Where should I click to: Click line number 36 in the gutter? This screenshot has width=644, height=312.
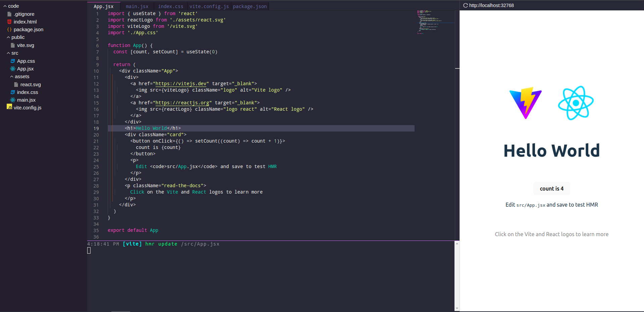[x=96, y=237]
